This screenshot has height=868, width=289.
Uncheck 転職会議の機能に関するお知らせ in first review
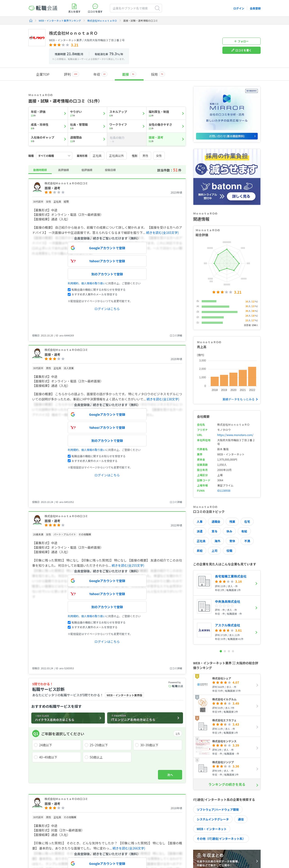[x=69, y=290]
